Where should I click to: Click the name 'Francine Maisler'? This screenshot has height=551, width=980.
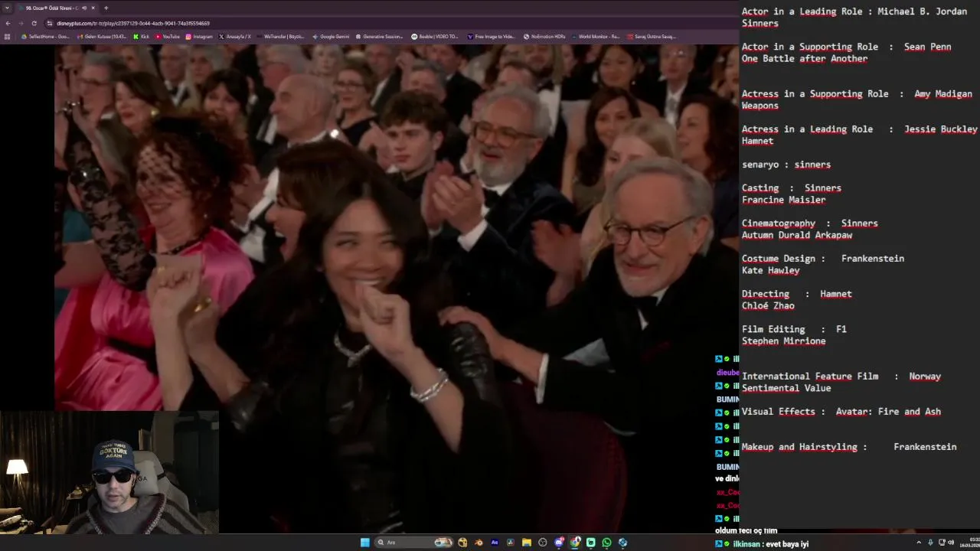click(783, 200)
